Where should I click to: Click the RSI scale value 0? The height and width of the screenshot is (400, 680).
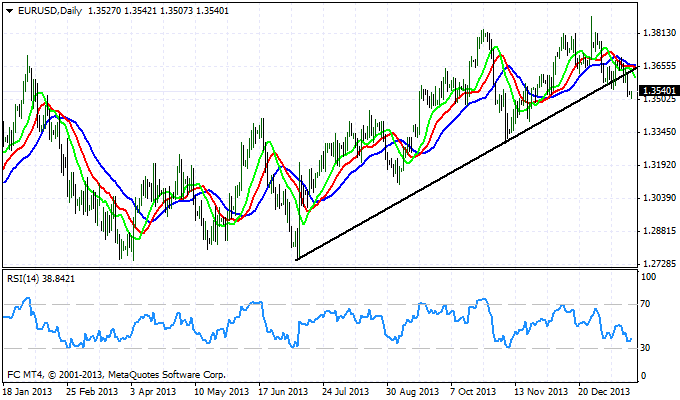click(643, 376)
